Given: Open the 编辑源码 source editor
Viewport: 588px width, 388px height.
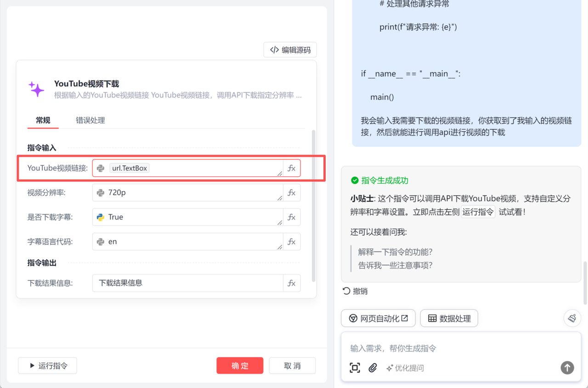Looking at the screenshot, I should [x=290, y=50].
